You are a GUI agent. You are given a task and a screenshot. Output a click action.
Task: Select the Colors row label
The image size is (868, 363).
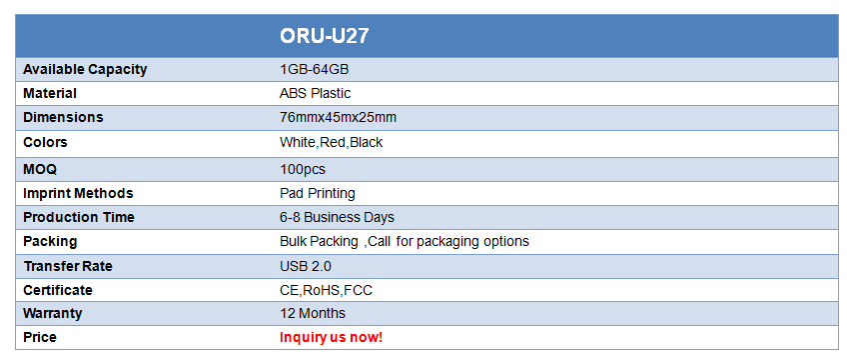coord(45,142)
